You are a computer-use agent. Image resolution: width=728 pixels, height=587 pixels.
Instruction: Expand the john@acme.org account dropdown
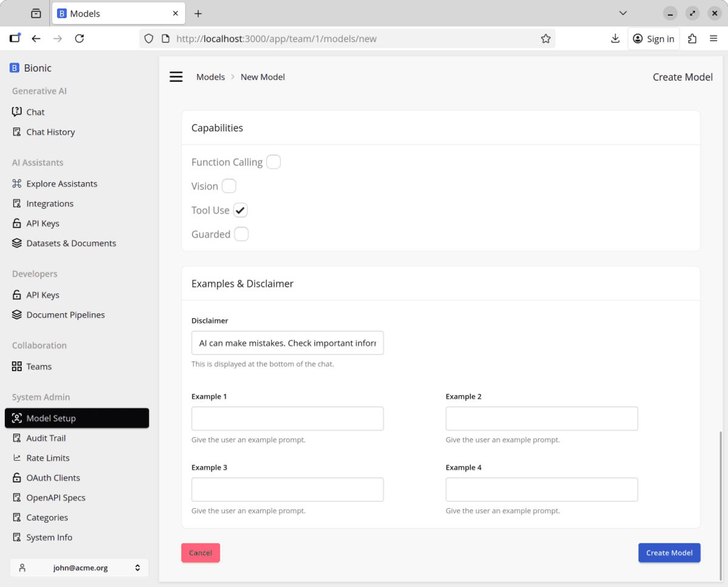(79, 568)
